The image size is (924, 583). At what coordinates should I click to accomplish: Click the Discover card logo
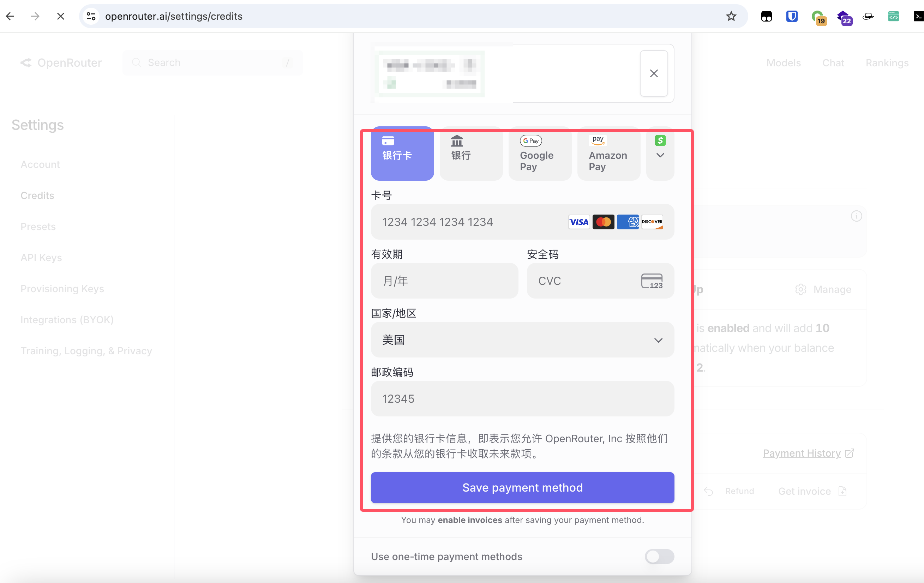click(652, 222)
